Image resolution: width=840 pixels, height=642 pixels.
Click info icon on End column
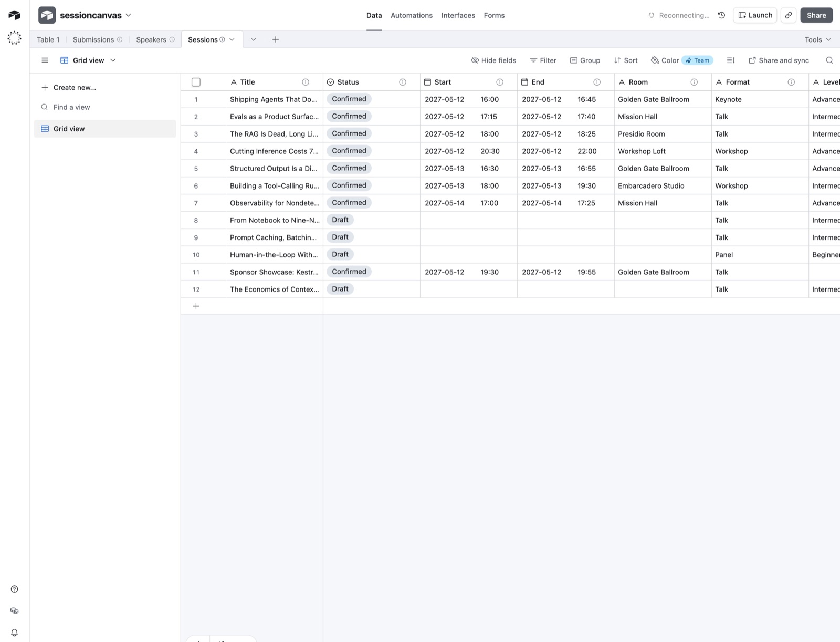click(597, 82)
